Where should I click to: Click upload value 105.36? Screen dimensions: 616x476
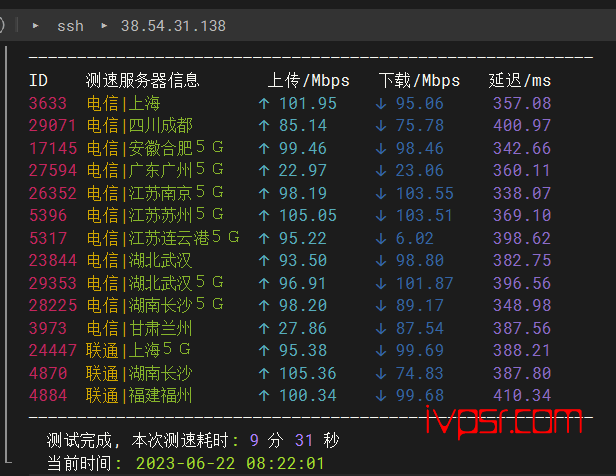(x=308, y=373)
